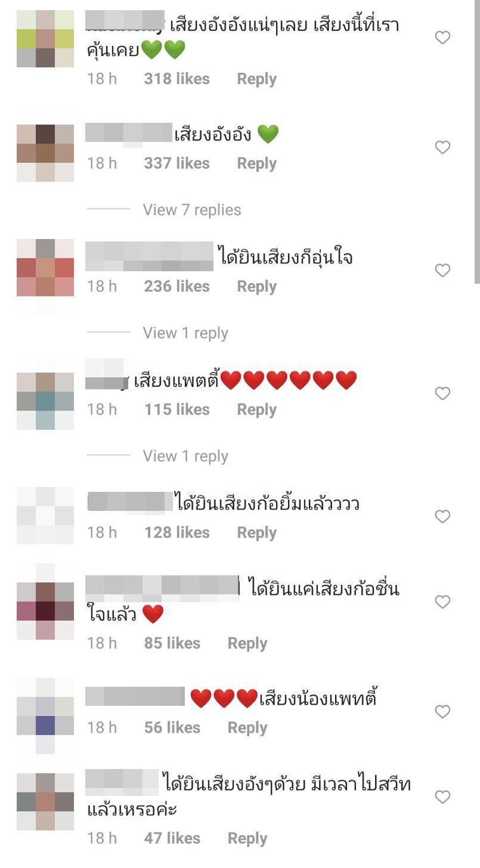Like the comment with 56 likes

(442, 712)
